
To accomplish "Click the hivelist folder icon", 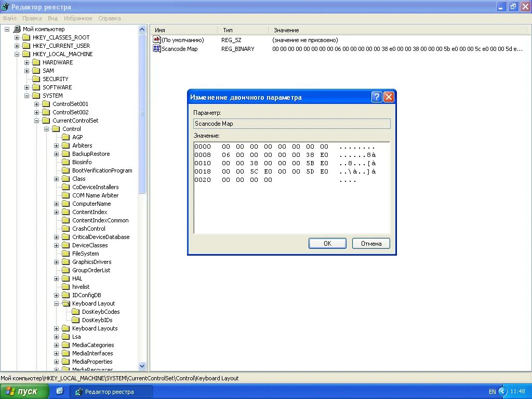I will point(66,287).
